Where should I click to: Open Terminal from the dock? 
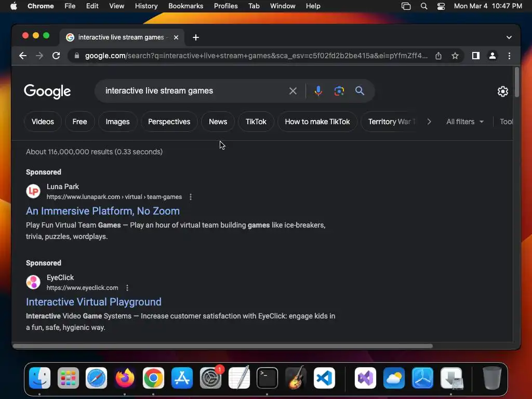(268, 378)
